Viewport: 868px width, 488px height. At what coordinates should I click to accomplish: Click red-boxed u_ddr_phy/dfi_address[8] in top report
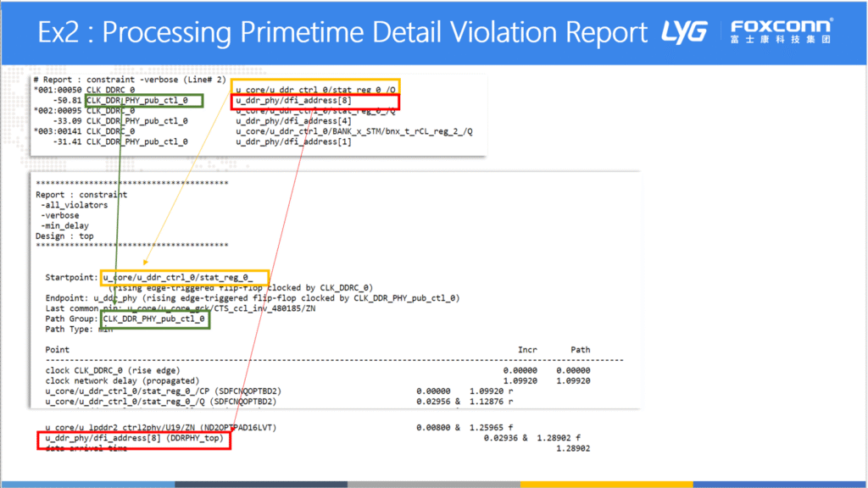point(315,101)
